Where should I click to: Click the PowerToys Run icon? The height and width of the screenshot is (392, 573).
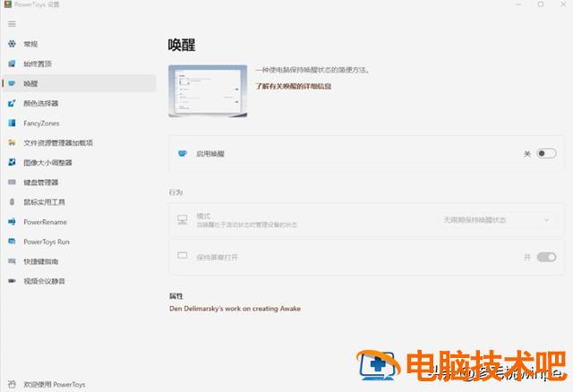coord(12,242)
